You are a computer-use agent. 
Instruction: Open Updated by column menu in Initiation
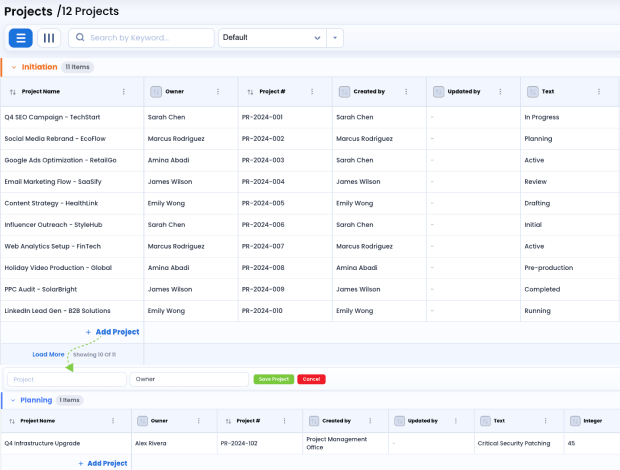(x=500, y=92)
